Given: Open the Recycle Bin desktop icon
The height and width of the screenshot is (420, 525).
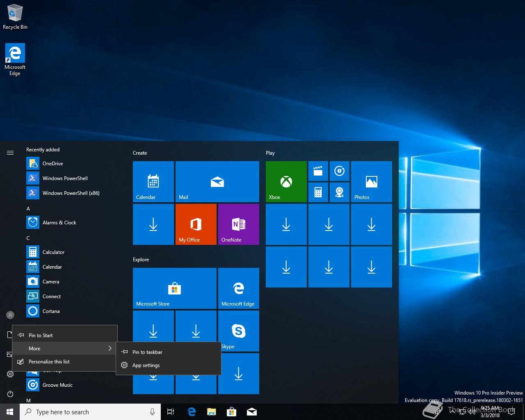Looking at the screenshot, I should (x=15, y=17).
